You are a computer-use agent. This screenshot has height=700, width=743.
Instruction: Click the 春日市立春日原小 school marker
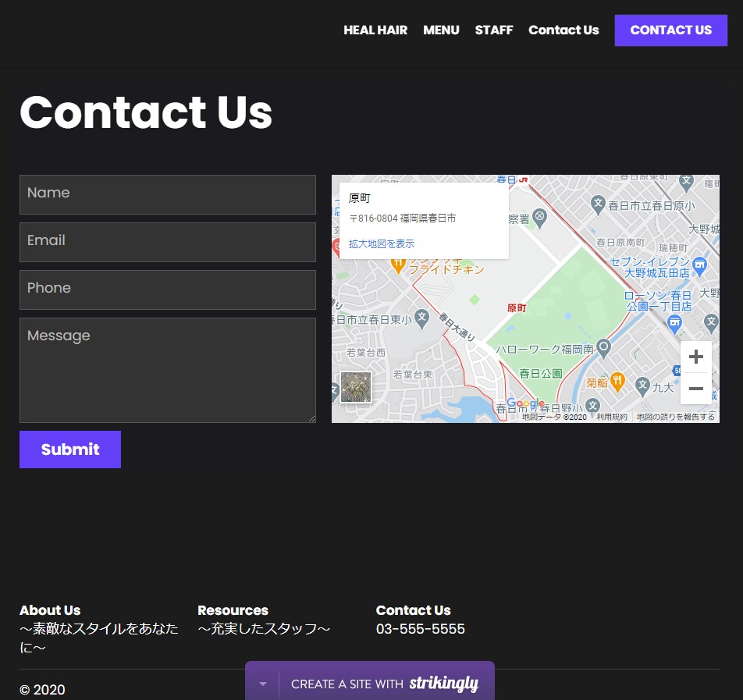(x=598, y=204)
